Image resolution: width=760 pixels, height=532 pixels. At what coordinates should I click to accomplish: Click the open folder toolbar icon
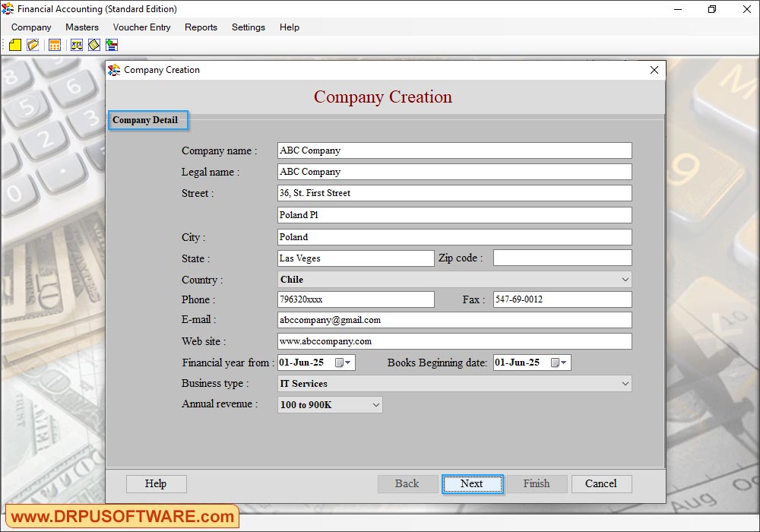coord(33,46)
